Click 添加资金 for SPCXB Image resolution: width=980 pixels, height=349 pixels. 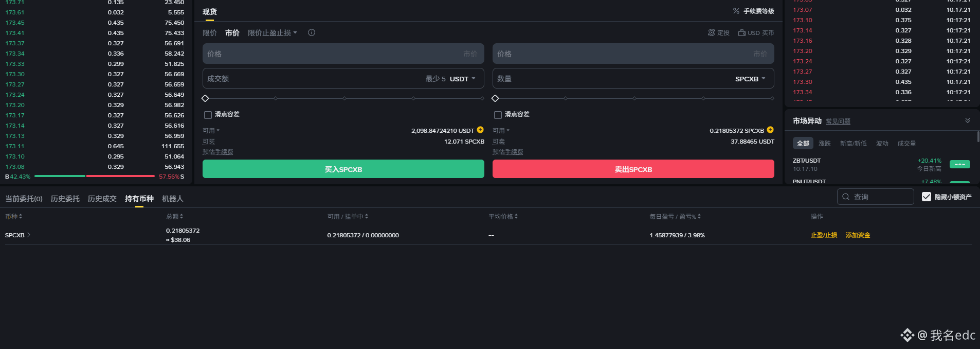point(858,235)
